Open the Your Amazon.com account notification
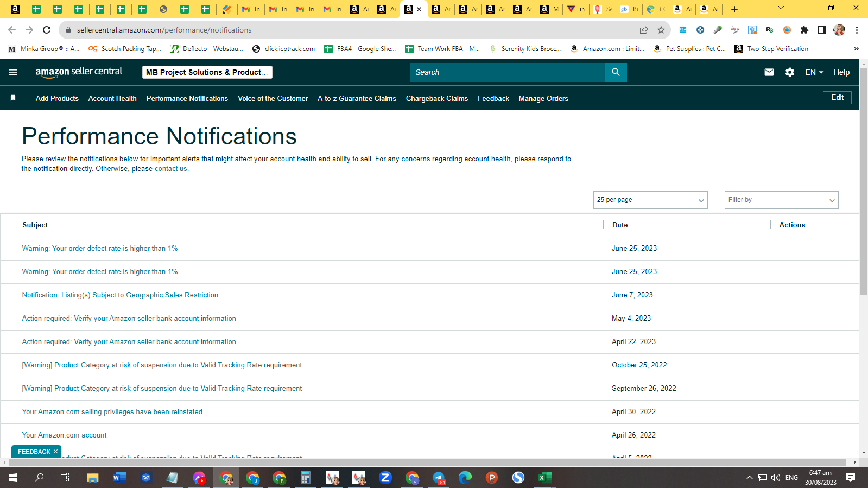Image resolution: width=868 pixels, height=488 pixels. click(x=64, y=435)
